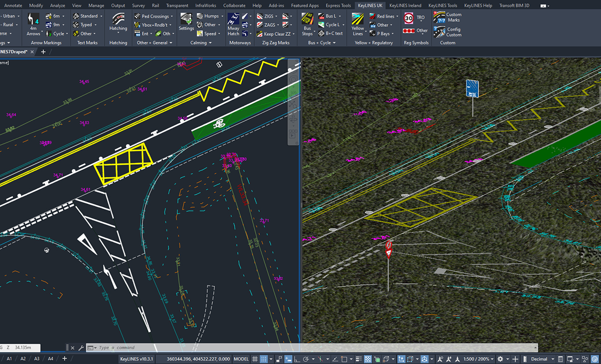Click the TRO button in Reg Symbols
601x364 pixels.
(x=414, y=18)
